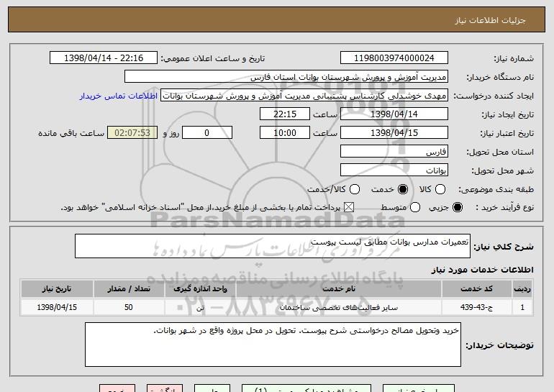Click the ردیف column header
This screenshot has height=392, width=554.
(x=522, y=289)
